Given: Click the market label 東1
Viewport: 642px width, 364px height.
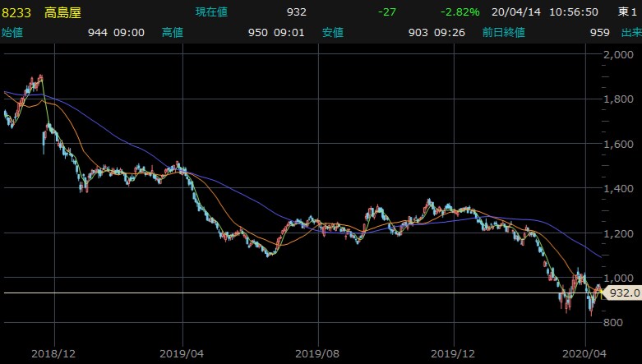Looking at the screenshot, I should tap(627, 12).
